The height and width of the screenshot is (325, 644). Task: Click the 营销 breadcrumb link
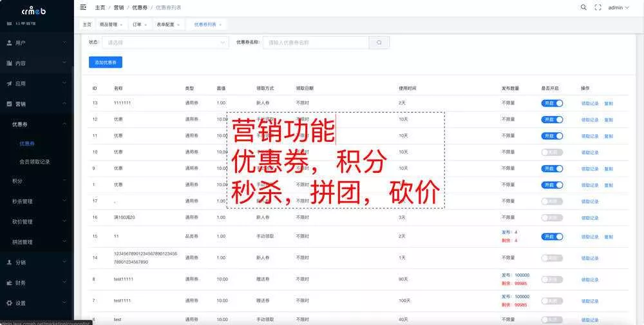pyautogui.click(x=118, y=7)
